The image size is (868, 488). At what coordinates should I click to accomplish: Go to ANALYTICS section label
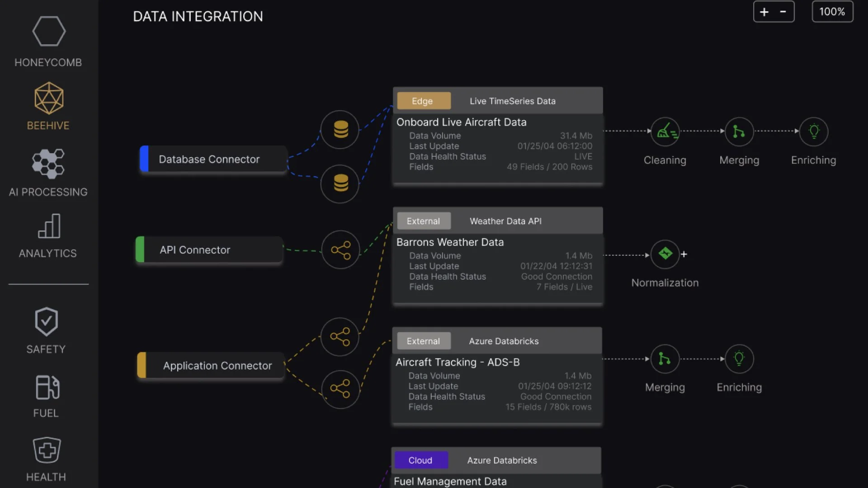click(x=48, y=253)
